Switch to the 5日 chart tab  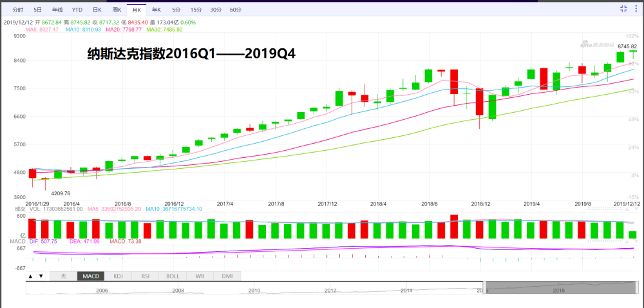tap(37, 10)
